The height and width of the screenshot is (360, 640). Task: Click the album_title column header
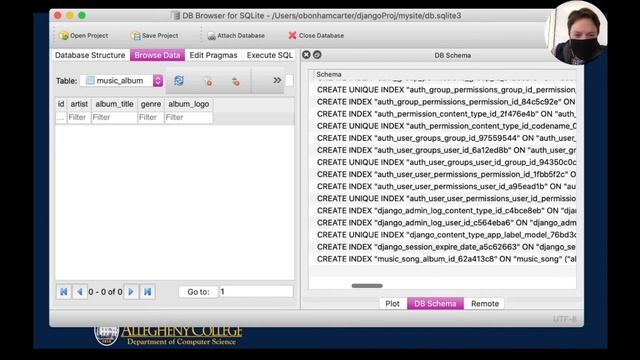[114, 104]
